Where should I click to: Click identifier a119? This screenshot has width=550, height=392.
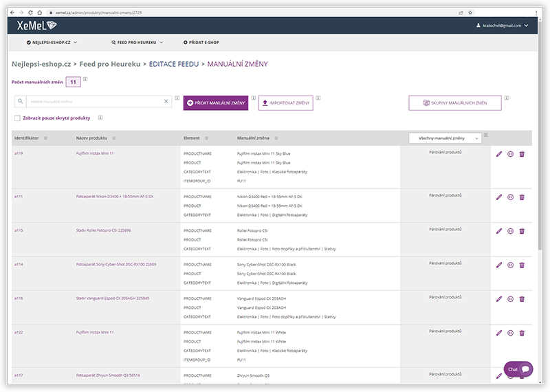pos(19,153)
